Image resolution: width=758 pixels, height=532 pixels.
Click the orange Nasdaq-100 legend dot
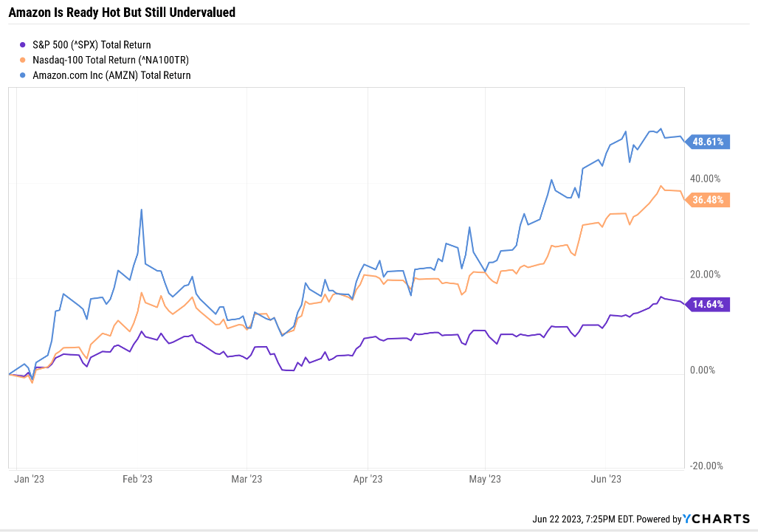tap(24, 60)
